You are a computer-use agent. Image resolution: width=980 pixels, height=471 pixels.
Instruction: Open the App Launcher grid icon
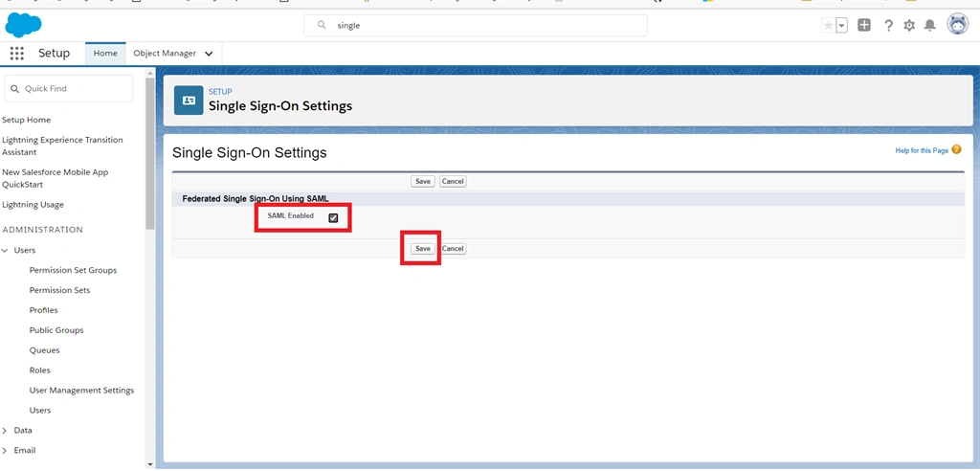(x=17, y=54)
